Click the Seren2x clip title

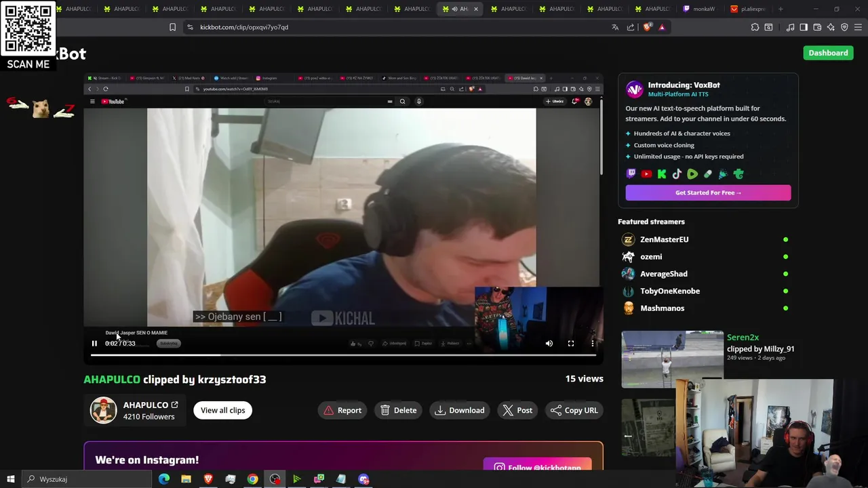point(743,338)
